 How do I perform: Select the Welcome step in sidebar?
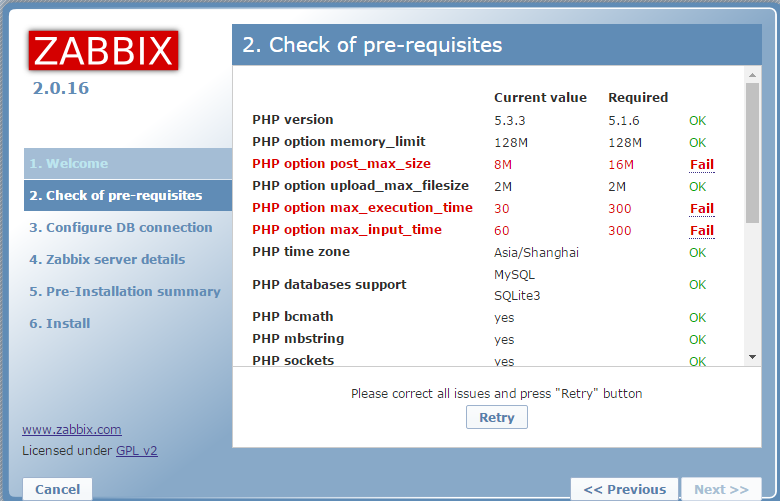(69, 164)
